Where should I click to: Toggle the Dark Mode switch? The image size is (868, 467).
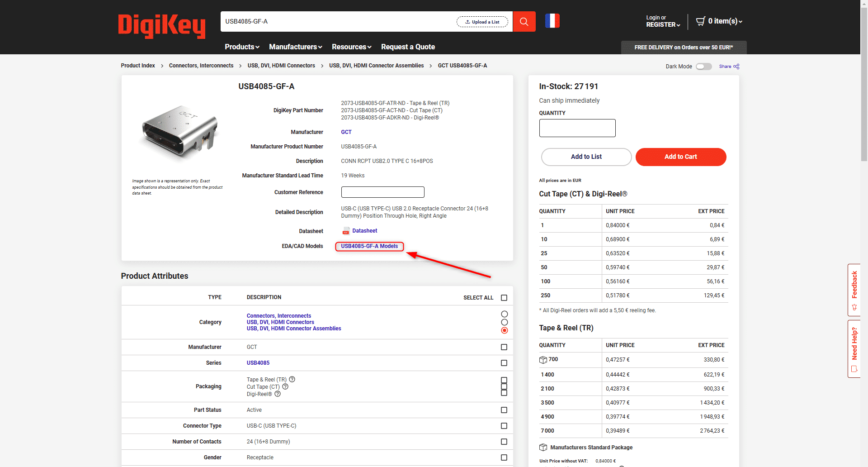[703, 67]
